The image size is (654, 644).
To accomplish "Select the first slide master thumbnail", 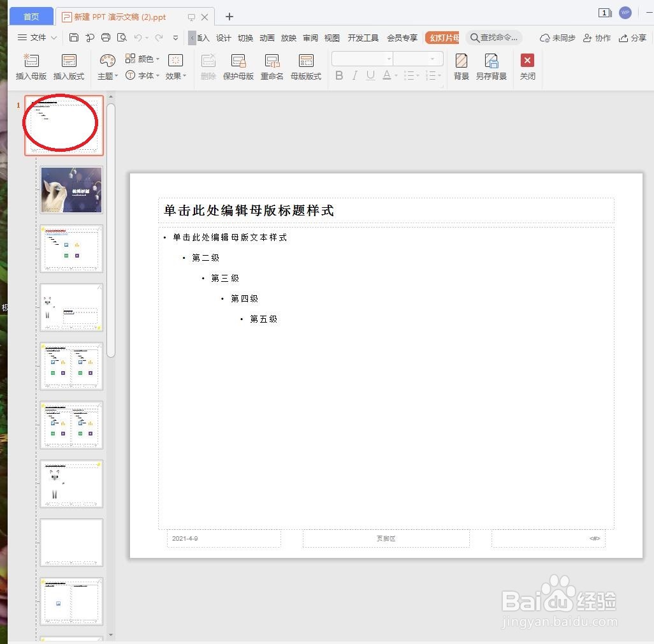I will [64, 125].
